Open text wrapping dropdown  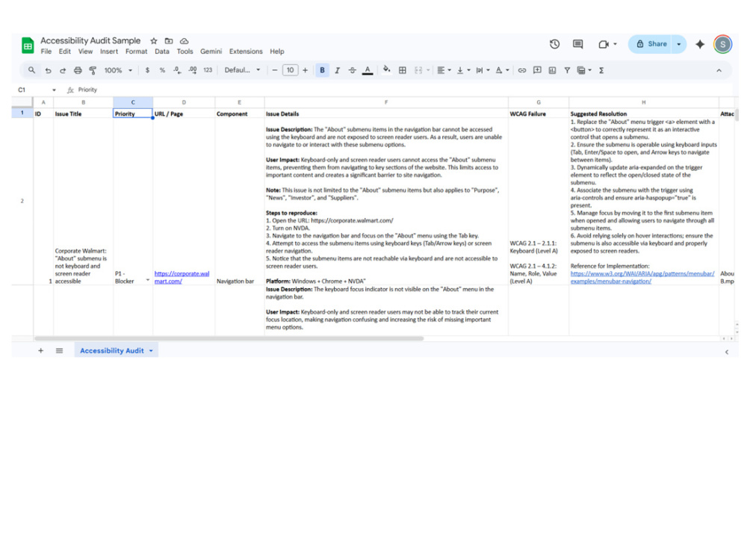pos(483,70)
